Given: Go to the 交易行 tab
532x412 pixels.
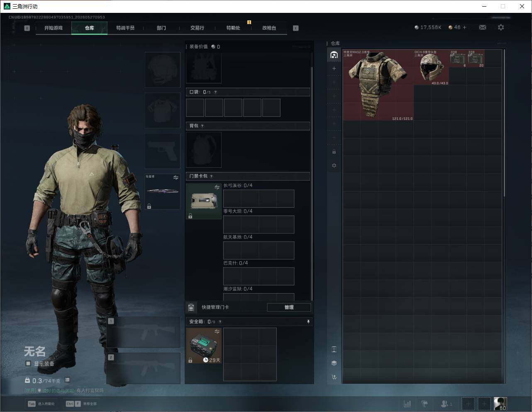Looking at the screenshot, I should point(197,28).
